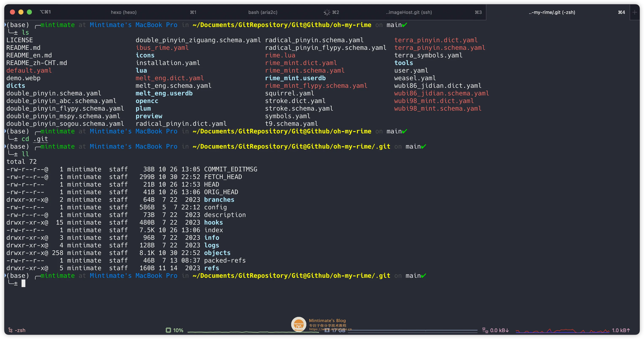Select the ..-my-rime/.git (-zsh) tab

tap(552, 12)
